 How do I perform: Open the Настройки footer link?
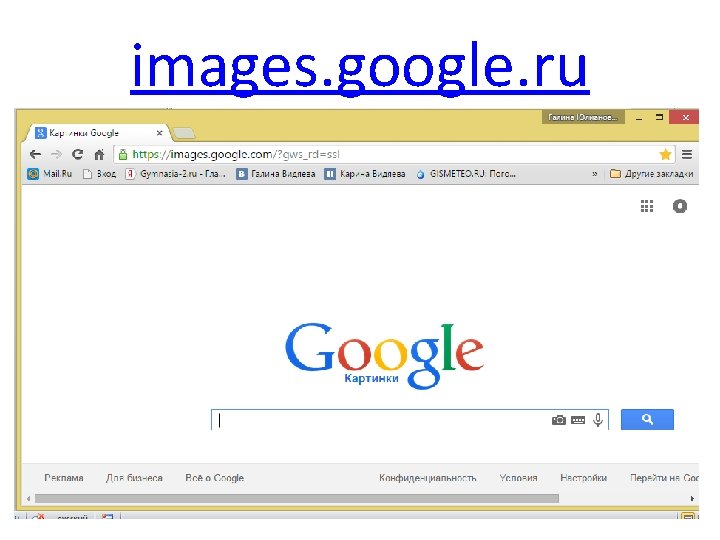click(584, 478)
